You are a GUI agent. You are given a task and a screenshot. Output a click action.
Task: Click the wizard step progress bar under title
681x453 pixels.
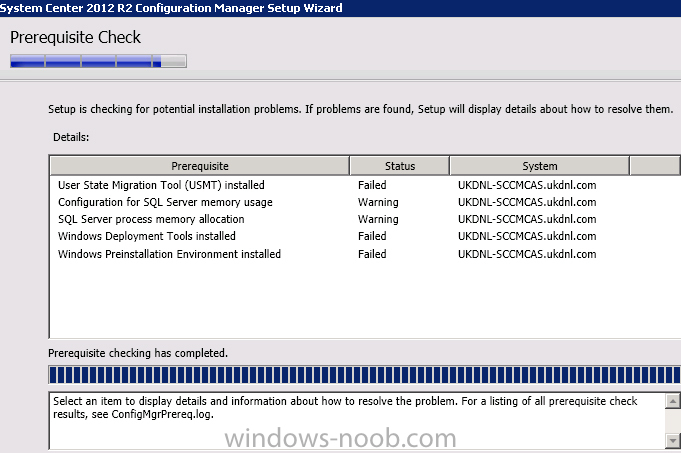[x=99, y=61]
